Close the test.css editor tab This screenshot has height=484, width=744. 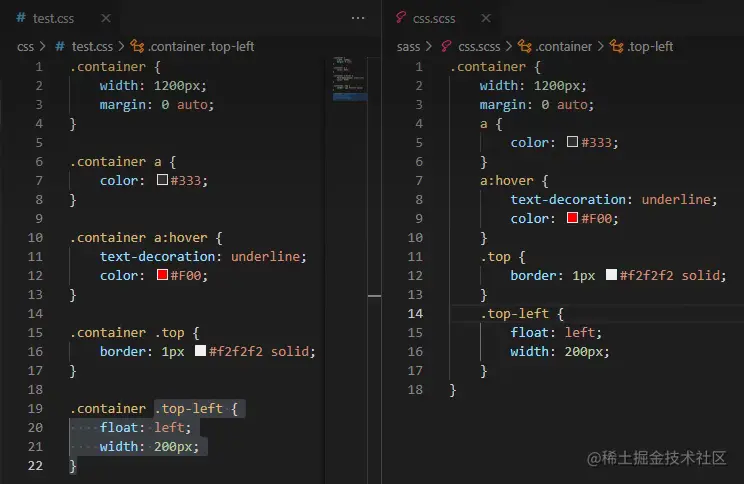[x=106, y=18]
